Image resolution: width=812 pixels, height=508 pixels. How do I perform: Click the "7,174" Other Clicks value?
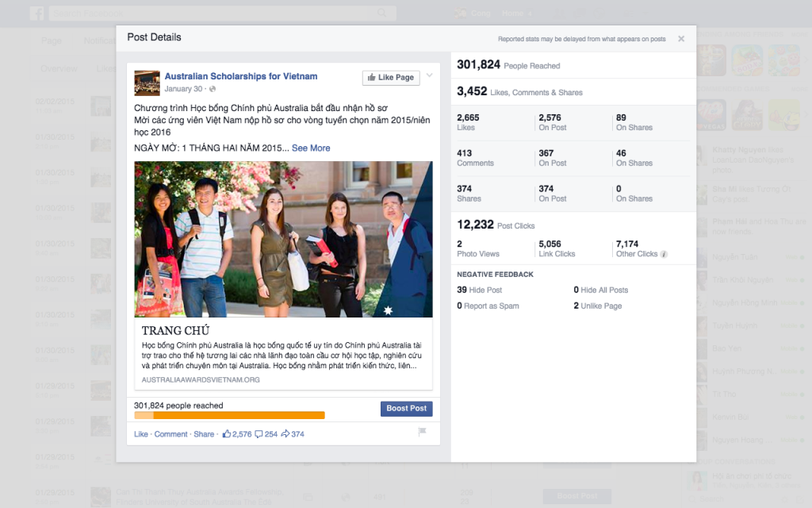tap(627, 244)
